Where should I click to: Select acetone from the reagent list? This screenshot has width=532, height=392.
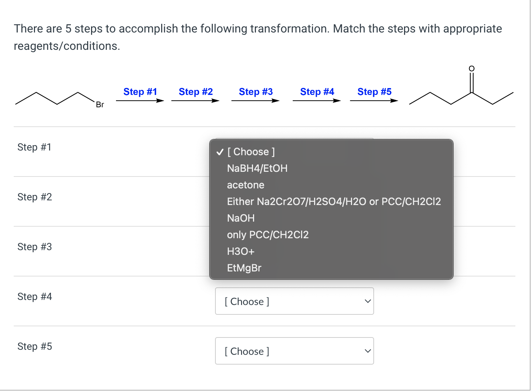coord(245,185)
